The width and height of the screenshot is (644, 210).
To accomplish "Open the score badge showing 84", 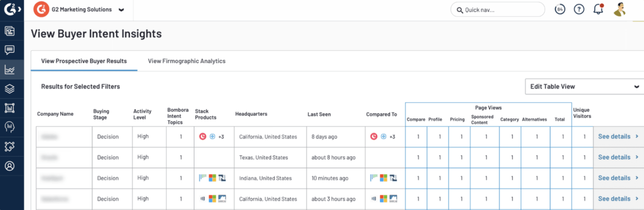I will (x=560, y=9).
